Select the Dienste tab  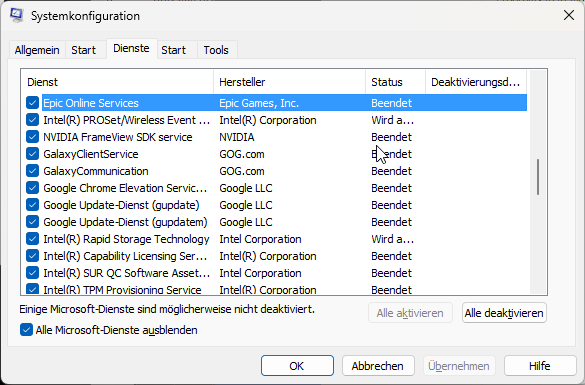click(x=131, y=48)
